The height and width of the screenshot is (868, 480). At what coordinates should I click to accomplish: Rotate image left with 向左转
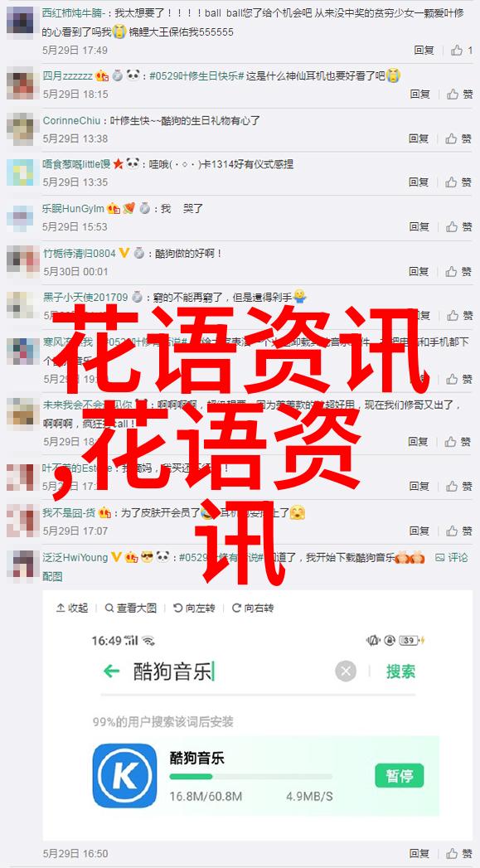click(x=194, y=608)
